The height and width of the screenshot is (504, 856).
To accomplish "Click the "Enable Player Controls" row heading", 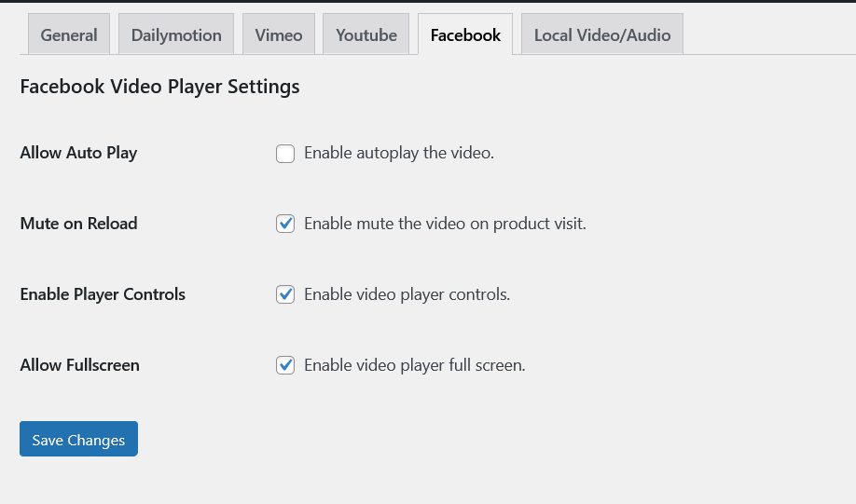I will tap(103, 294).
